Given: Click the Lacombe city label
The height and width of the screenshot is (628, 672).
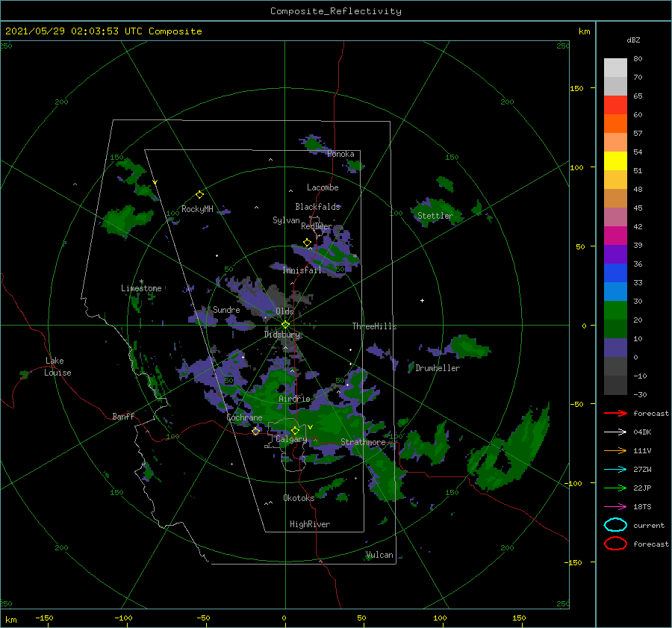Looking at the screenshot, I should 323,187.
